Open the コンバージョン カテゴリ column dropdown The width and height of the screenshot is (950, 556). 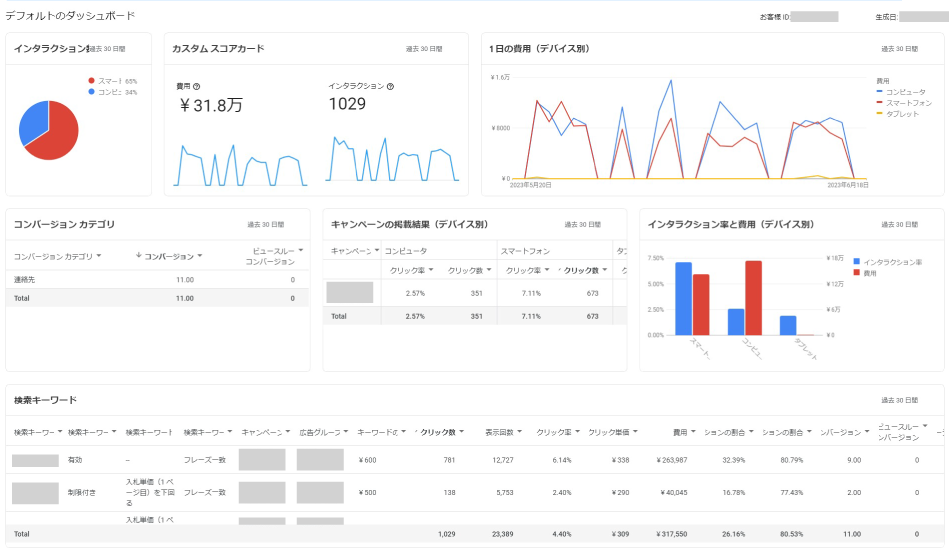click(98, 257)
